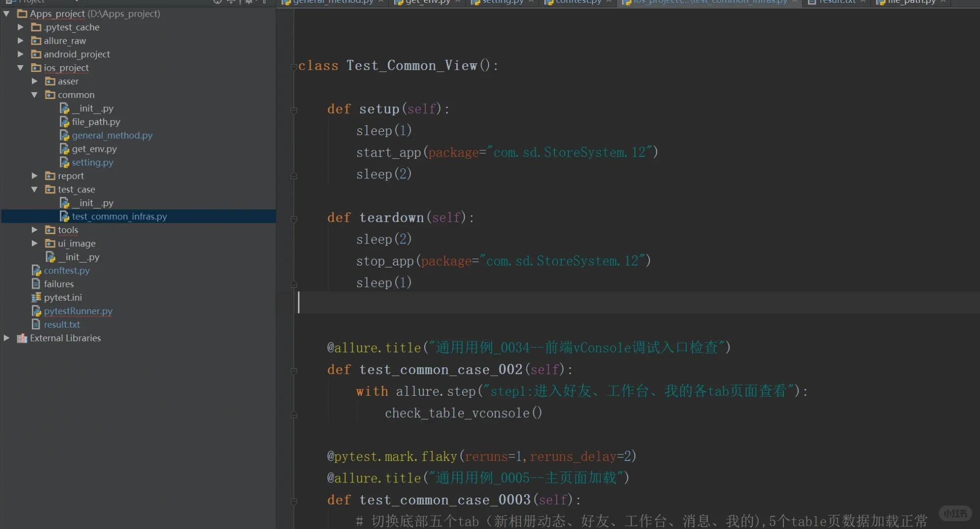Open pytestRunner.py from the project tree

78,311
